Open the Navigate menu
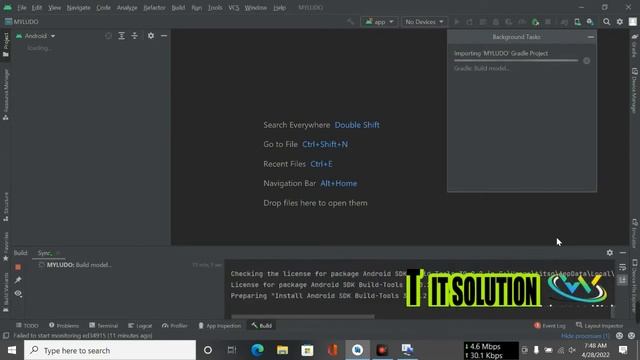This screenshot has height=360, width=640. click(78, 7)
